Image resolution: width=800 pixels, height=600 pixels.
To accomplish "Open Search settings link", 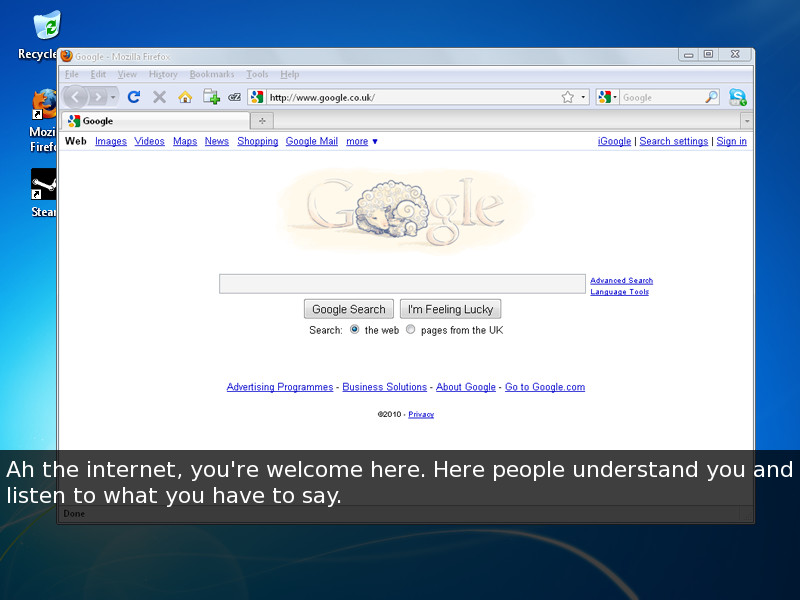I will pos(673,141).
